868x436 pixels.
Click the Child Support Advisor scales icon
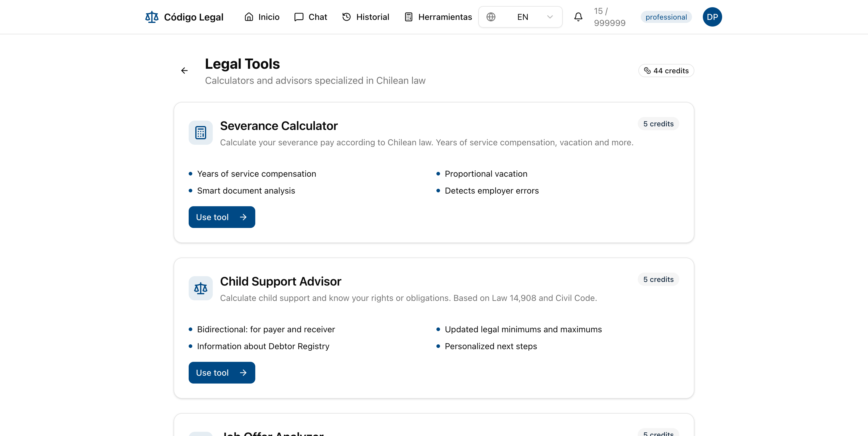coord(200,288)
